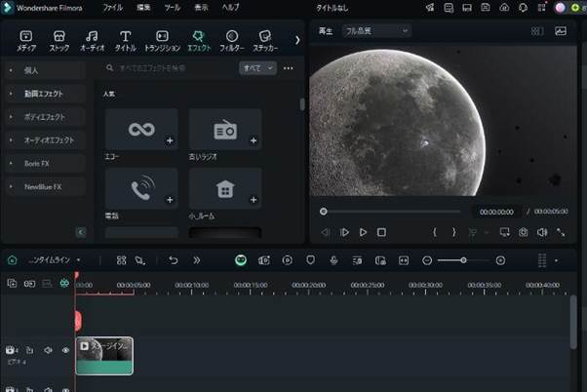This screenshot has height=392, width=587.
Task: Open the メディア (Media) tab
Action: [x=26, y=40]
